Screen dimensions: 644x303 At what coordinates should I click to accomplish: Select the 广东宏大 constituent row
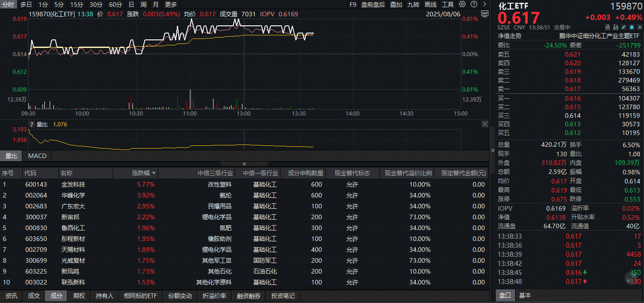(x=244, y=206)
